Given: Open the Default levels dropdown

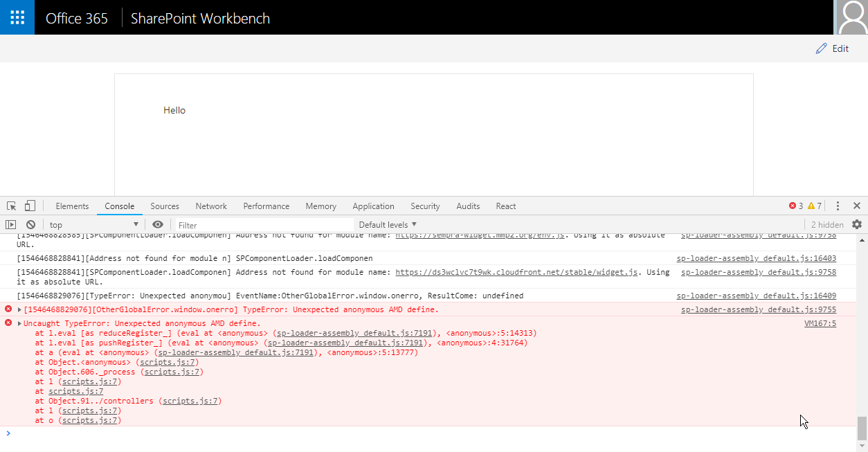Looking at the screenshot, I should [387, 224].
